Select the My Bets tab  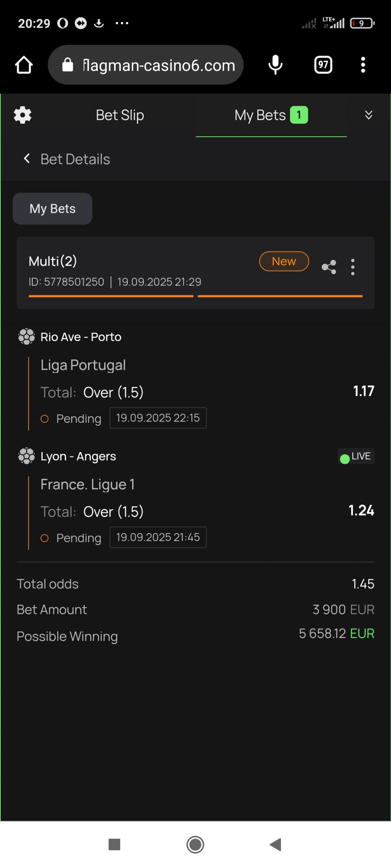[270, 115]
